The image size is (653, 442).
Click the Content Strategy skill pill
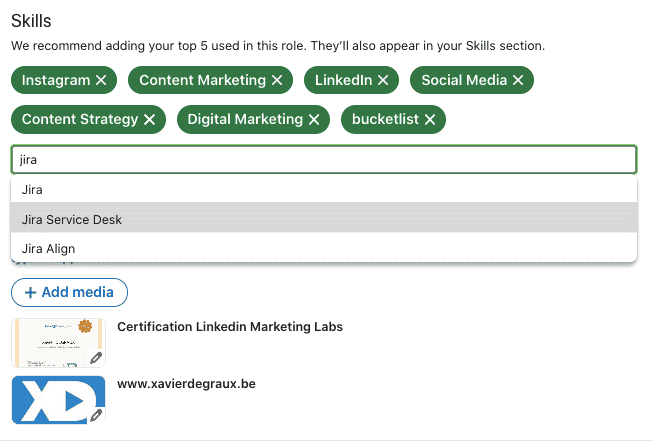tap(79, 120)
